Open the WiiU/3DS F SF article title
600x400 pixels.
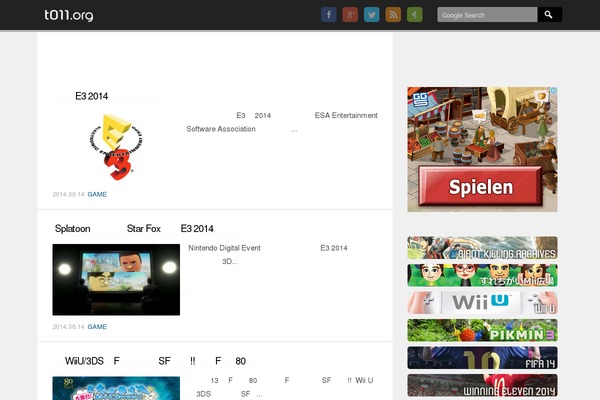pos(155,361)
